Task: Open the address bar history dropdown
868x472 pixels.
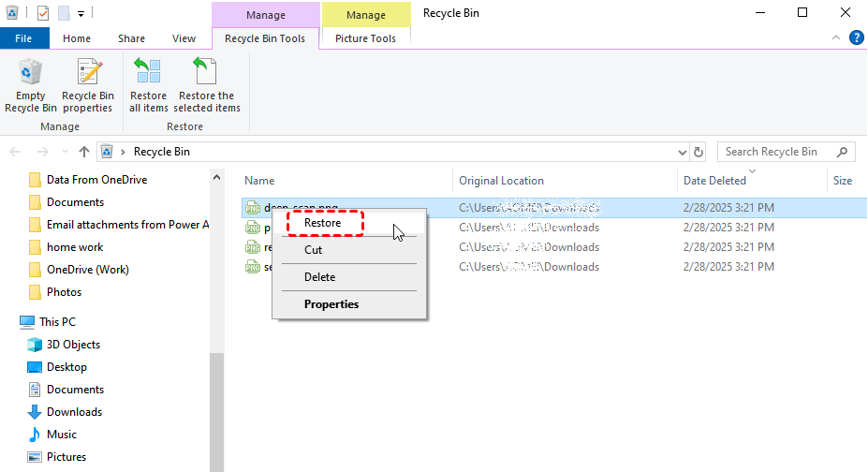Action: point(682,152)
